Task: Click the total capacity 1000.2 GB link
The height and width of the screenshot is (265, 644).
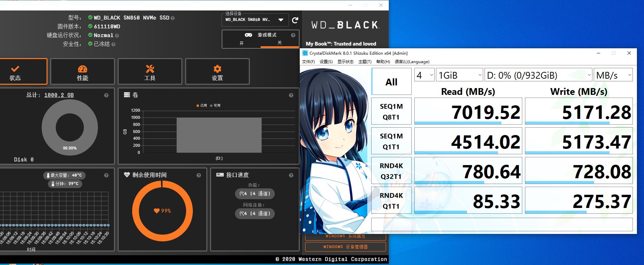Action: pyautogui.click(x=59, y=95)
